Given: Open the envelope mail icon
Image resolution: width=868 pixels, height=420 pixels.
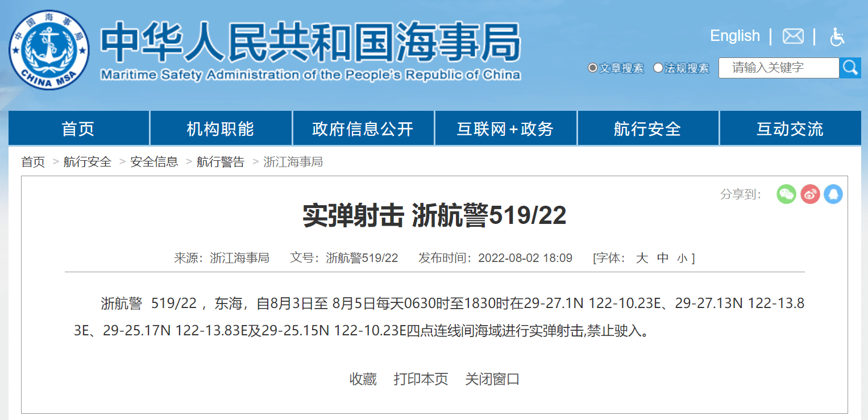Looking at the screenshot, I should tap(793, 36).
